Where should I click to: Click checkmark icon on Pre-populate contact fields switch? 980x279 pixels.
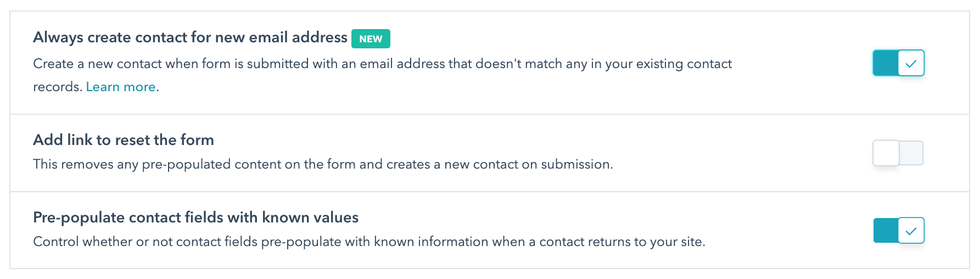click(x=911, y=231)
